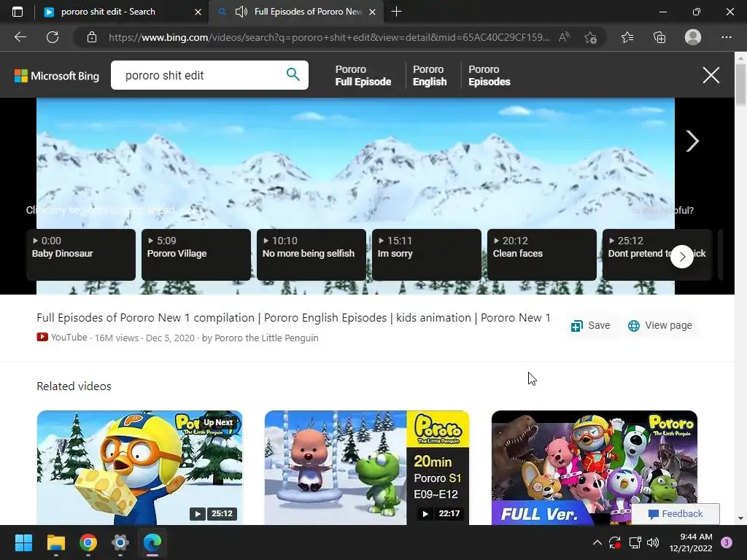Reload the page with the refresh icon
The width and height of the screenshot is (747, 560).
(53, 37)
